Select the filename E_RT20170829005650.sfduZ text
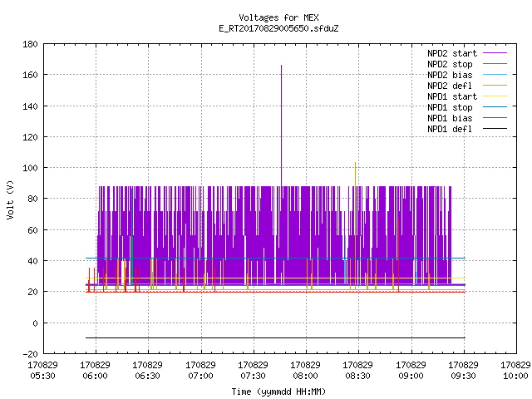The image size is (532, 399). pos(278,28)
